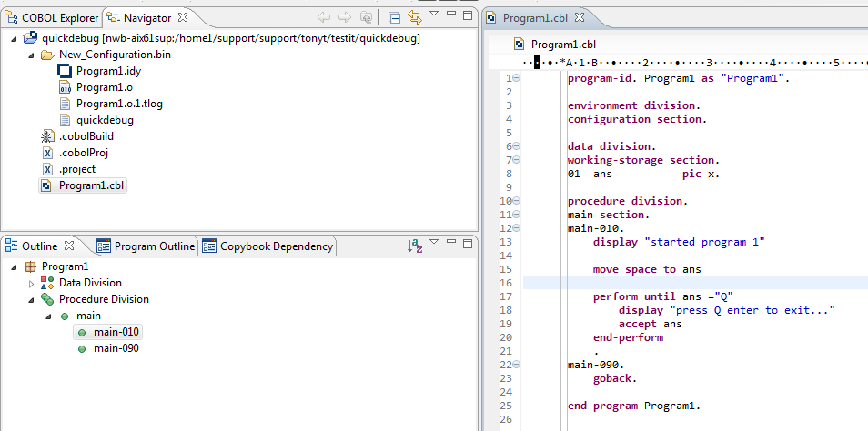This screenshot has width=868, height=431.
Task: Click the column ruler above the code
Action: tap(695, 63)
